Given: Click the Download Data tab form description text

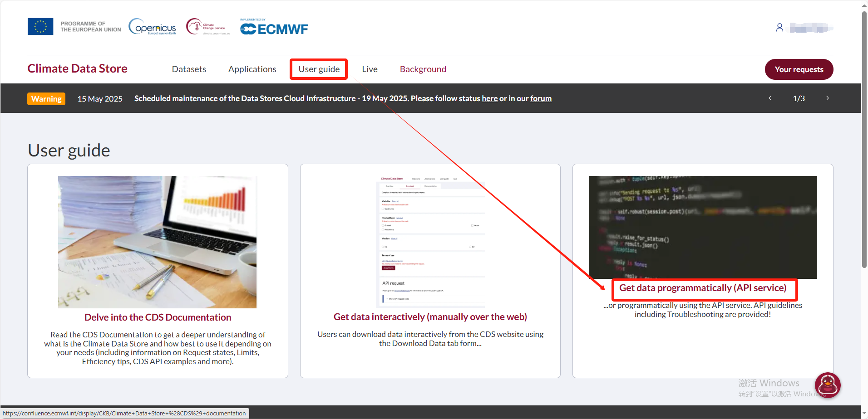Looking at the screenshot, I should tap(430, 339).
